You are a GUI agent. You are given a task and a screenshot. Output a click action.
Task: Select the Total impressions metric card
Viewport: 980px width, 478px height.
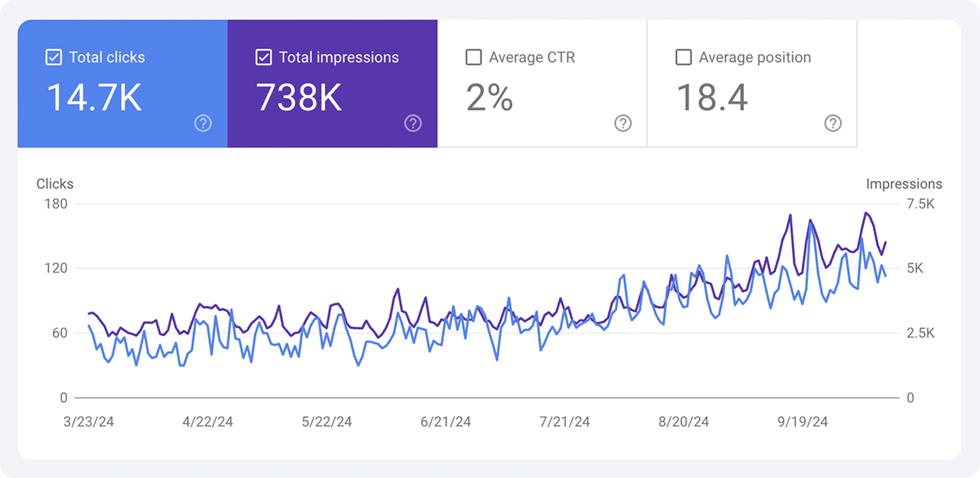point(332,83)
